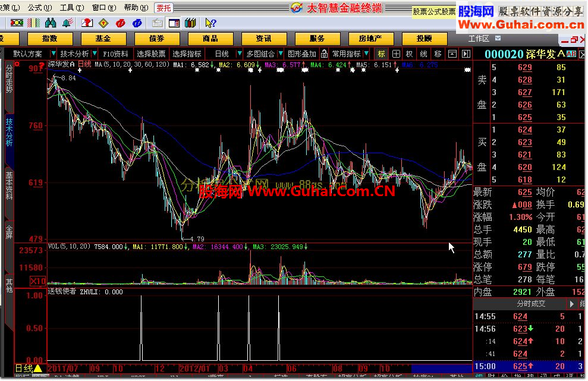The height and width of the screenshot is (381, 588).
Task: Click the bookshelf icon in toolbar
Action: point(190,23)
